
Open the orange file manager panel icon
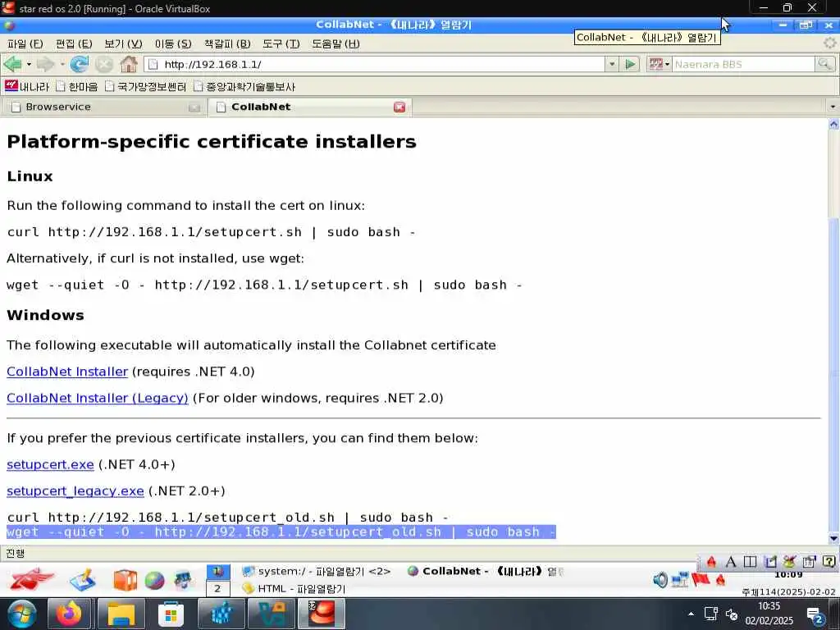tap(126, 581)
